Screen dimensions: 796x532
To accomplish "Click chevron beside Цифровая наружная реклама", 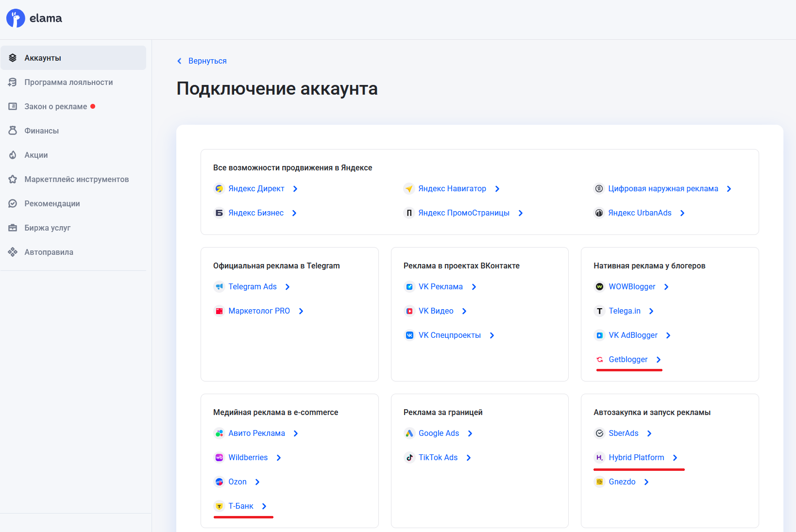I will pyautogui.click(x=729, y=189).
